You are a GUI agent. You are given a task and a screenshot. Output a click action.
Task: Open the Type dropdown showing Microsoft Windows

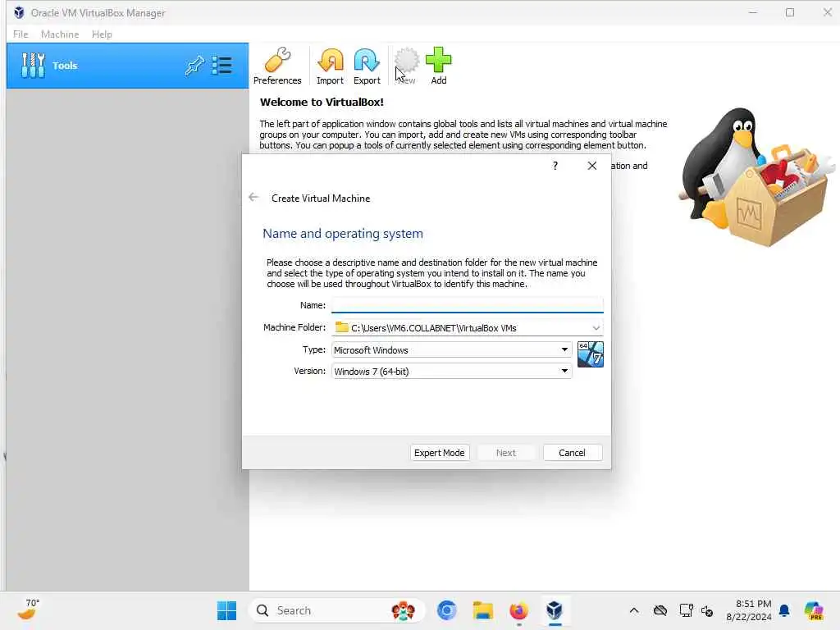[452, 349]
